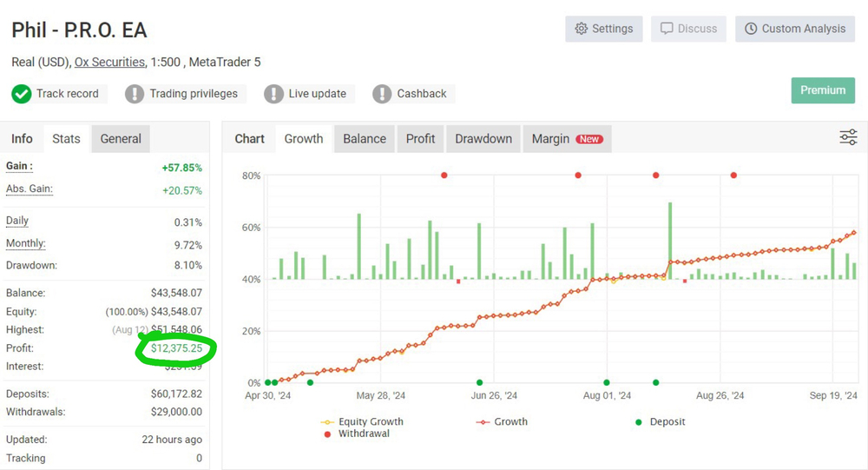Switch to the Profit chart tab
Image resolution: width=868 pixels, height=470 pixels.
[420, 138]
